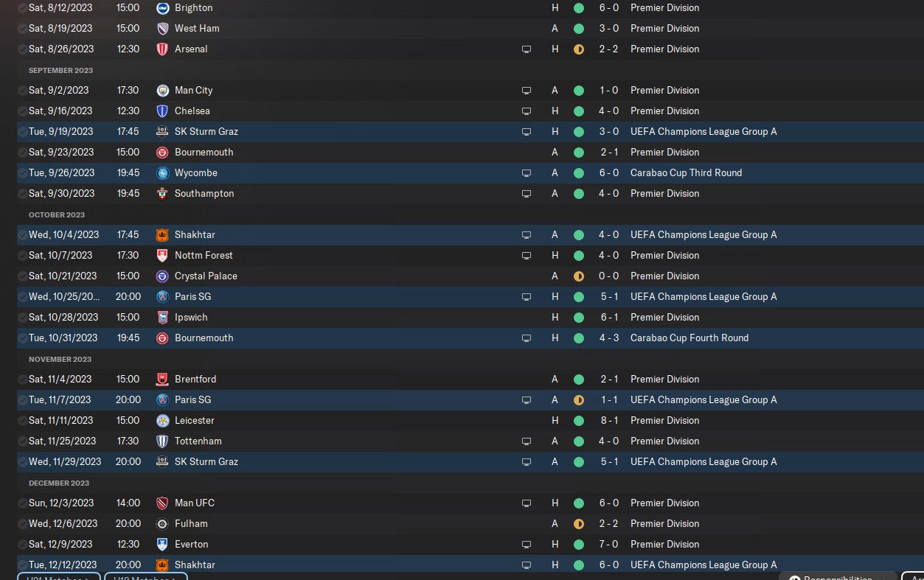Click SK Sturm Graz badge on 9/19 row
The image size is (924, 580).
163,132
